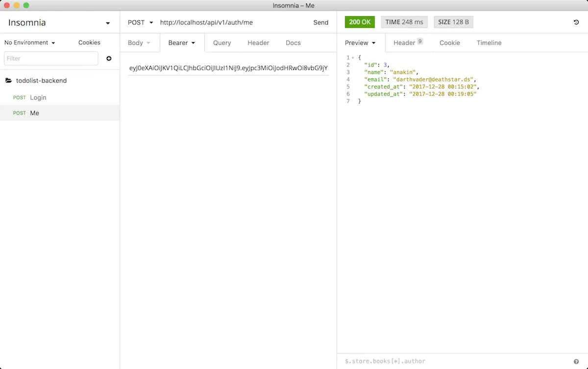Click the 200 OK status tag
The image size is (588, 369).
pos(360,22)
